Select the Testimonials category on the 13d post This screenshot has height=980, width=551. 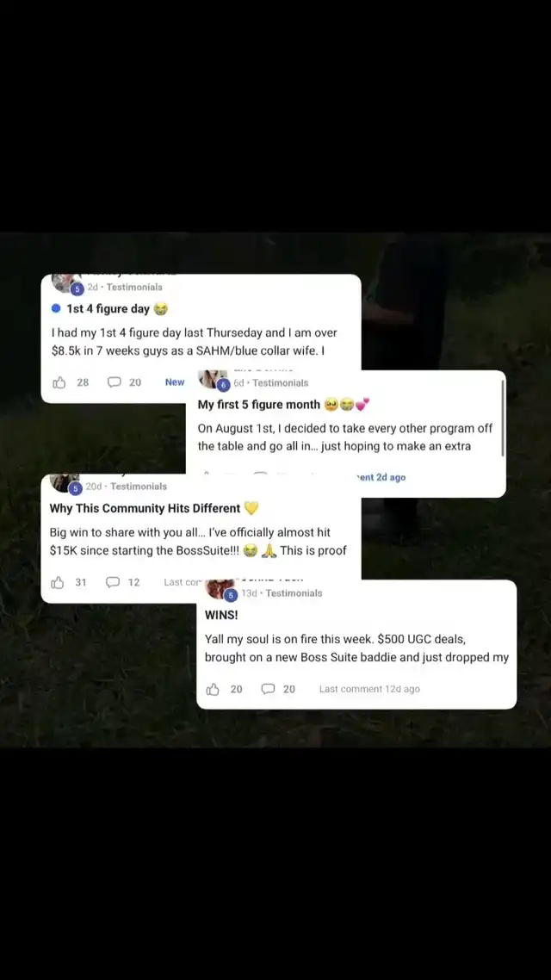coord(294,593)
